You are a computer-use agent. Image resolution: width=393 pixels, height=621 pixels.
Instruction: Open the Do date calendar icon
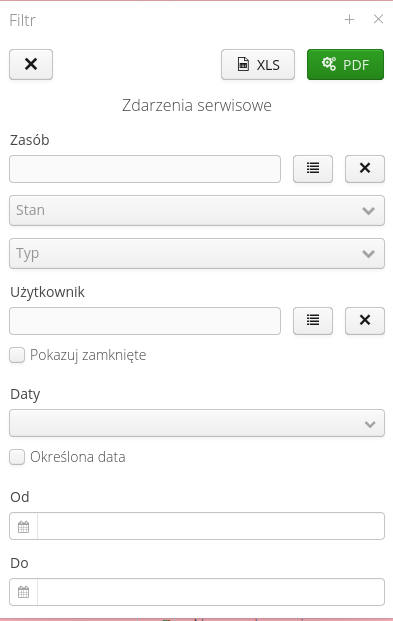point(23,592)
